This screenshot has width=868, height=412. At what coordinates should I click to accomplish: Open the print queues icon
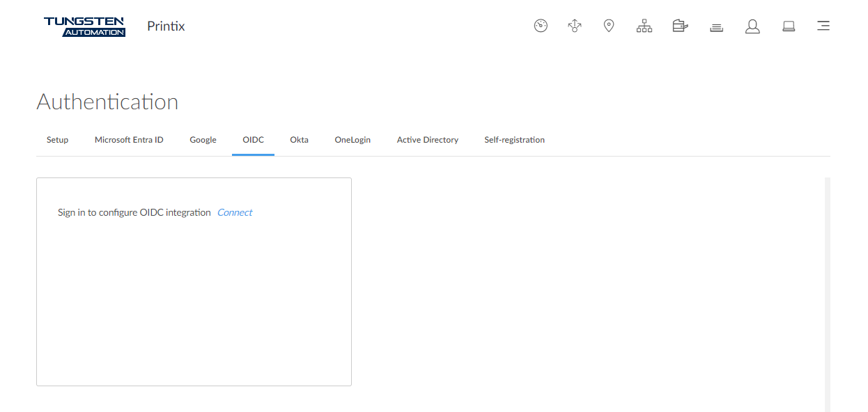point(716,27)
